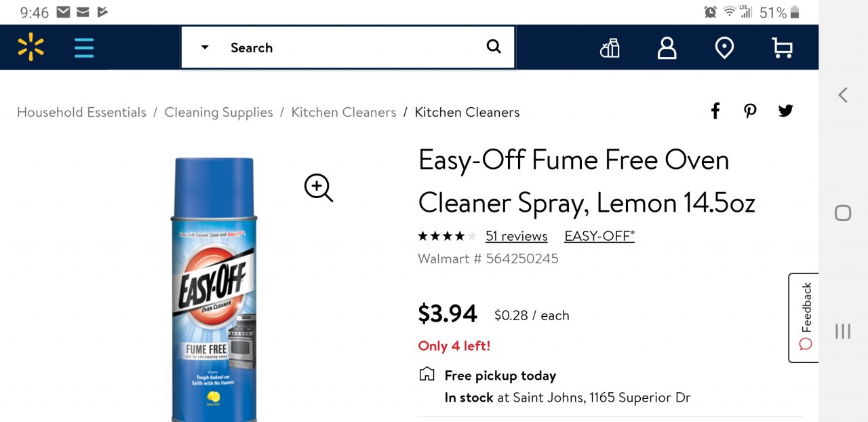The image size is (868, 422).
Task: Open the 51 reviews link
Action: coord(516,236)
